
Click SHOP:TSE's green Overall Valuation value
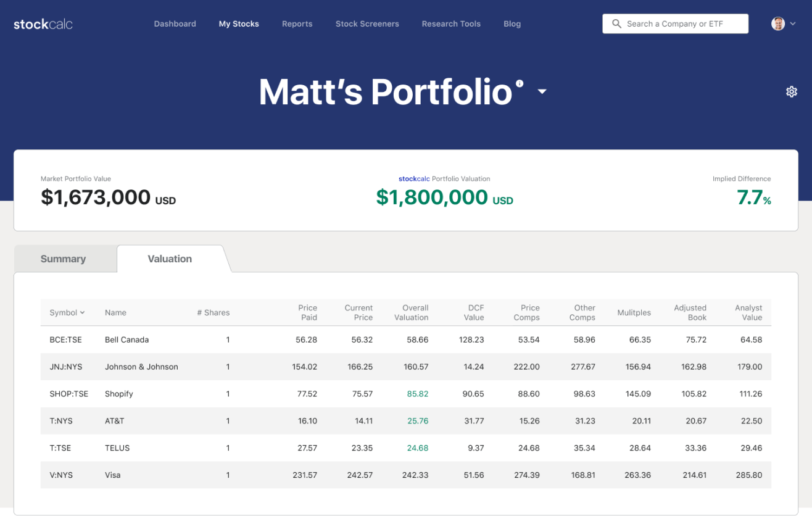pyautogui.click(x=416, y=394)
